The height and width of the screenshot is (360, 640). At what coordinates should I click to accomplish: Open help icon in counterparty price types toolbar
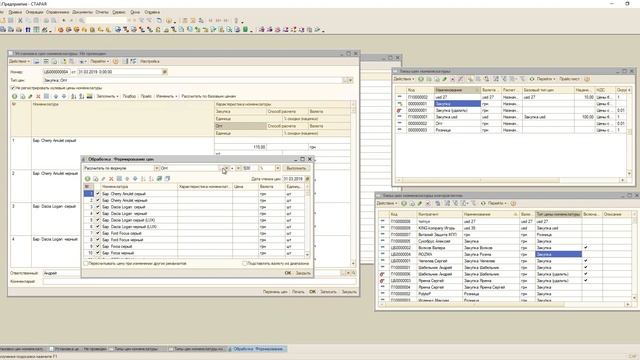[513, 203]
